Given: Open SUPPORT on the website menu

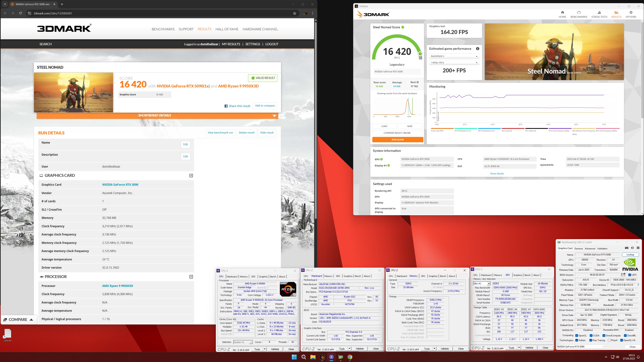Looking at the screenshot, I should (x=186, y=29).
